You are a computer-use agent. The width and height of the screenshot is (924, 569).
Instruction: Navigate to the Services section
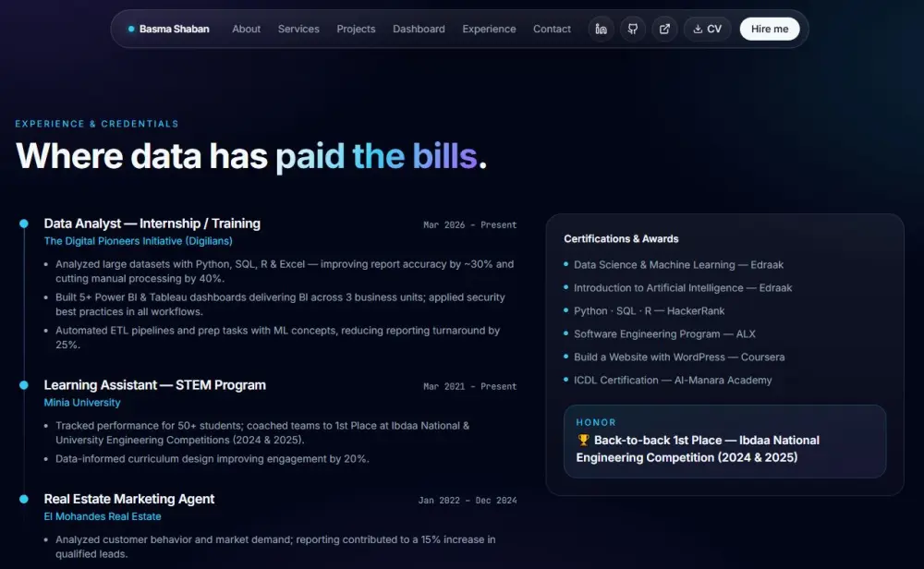(x=298, y=29)
